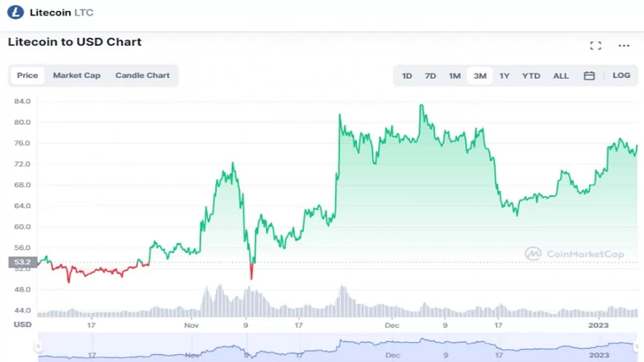Image resolution: width=644 pixels, height=362 pixels.
Task: Select the 1M timeframe option
Action: pos(455,76)
